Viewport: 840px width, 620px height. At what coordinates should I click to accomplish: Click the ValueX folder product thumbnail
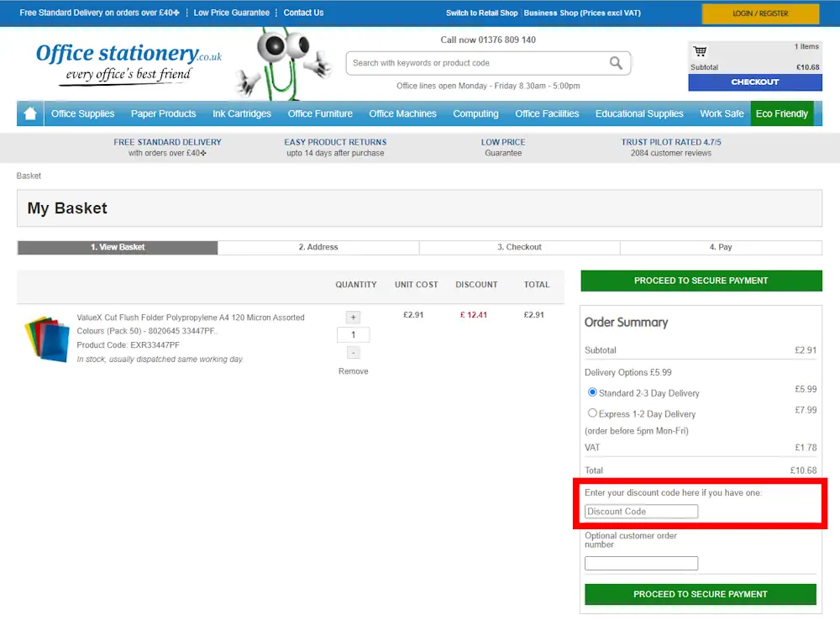[47, 339]
